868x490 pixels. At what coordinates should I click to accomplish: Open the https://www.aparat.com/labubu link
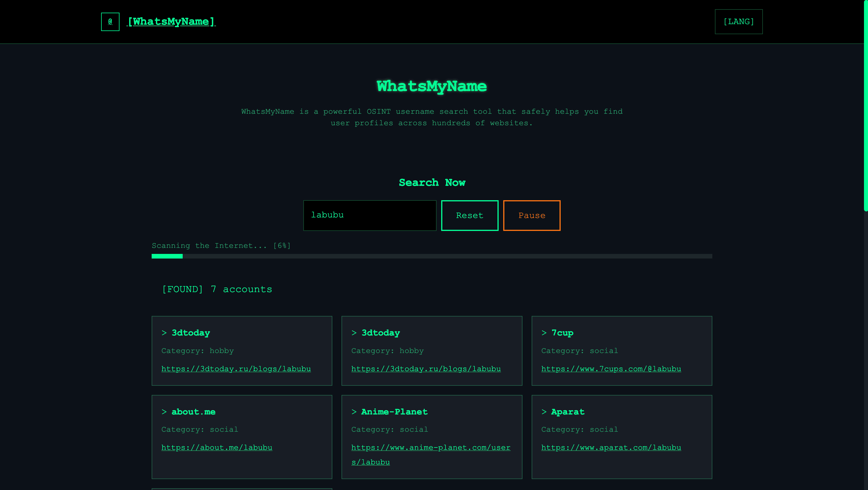click(x=611, y=447)
